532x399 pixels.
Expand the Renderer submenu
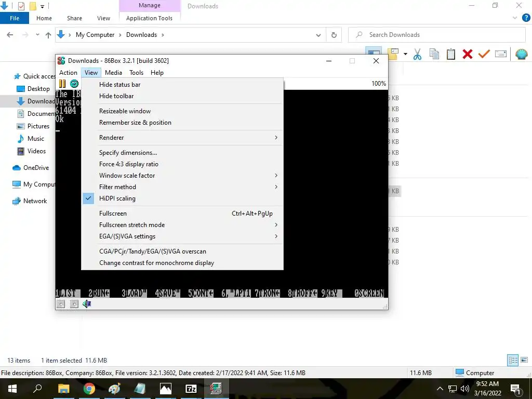182,137
